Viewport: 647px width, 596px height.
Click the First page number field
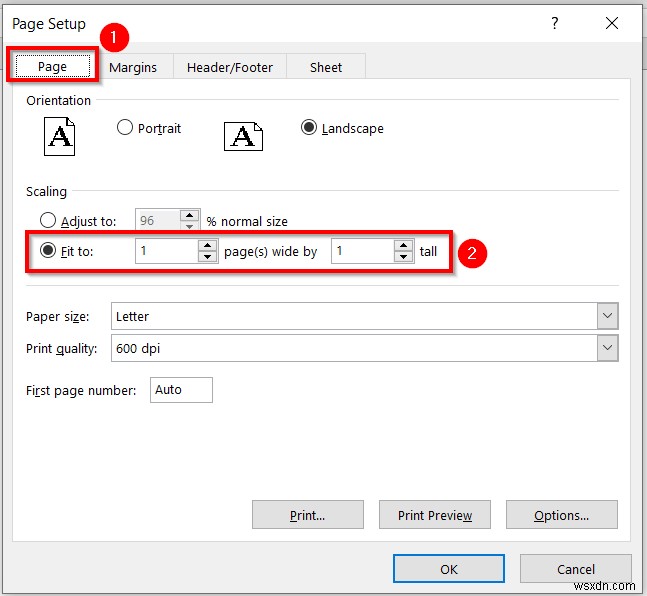click(181, 390)
